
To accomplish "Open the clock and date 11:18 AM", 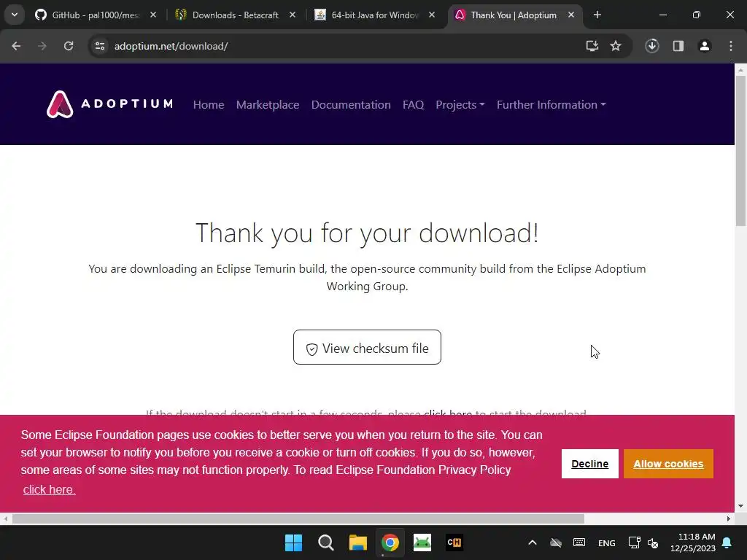I will click(693, 542).
